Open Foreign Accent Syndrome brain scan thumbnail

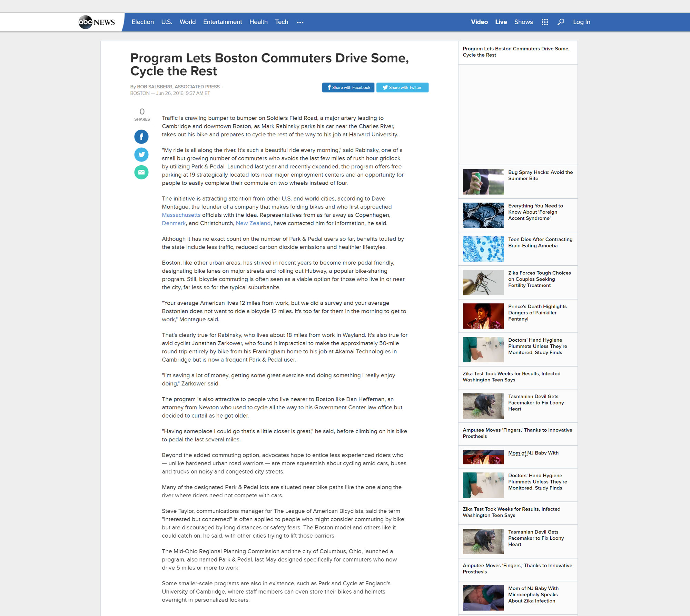coord(483,215)
